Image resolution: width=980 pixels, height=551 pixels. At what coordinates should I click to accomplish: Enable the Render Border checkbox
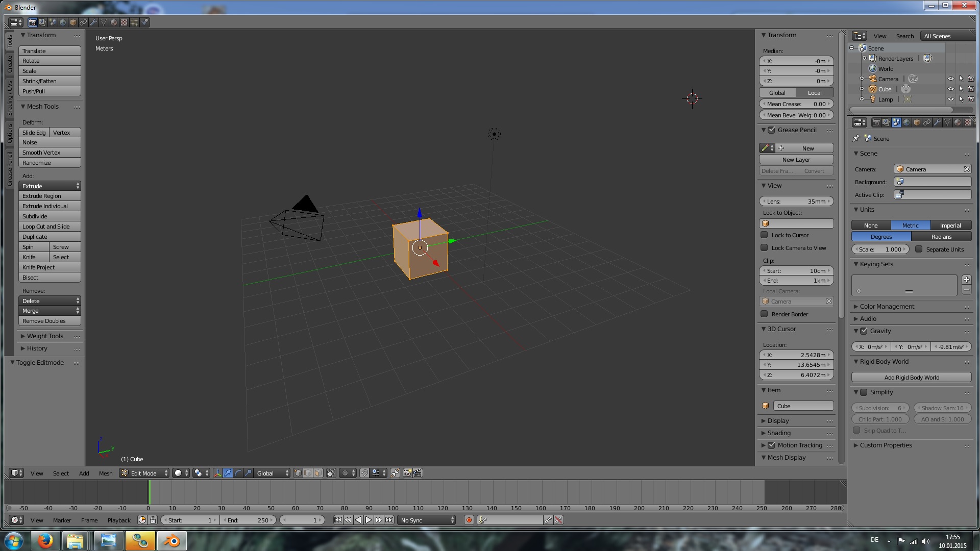pyautogui.click(x=764, y=314)
